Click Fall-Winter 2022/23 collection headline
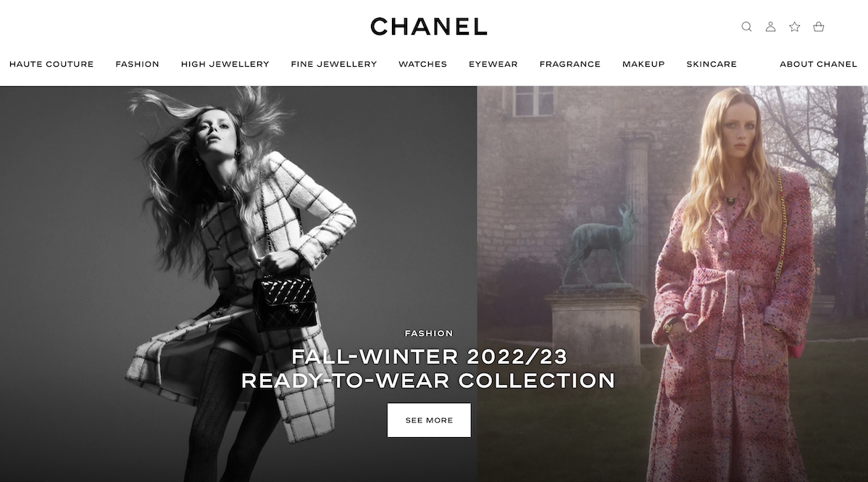This screenshot has height=482, width=868. tap(429, 368)
